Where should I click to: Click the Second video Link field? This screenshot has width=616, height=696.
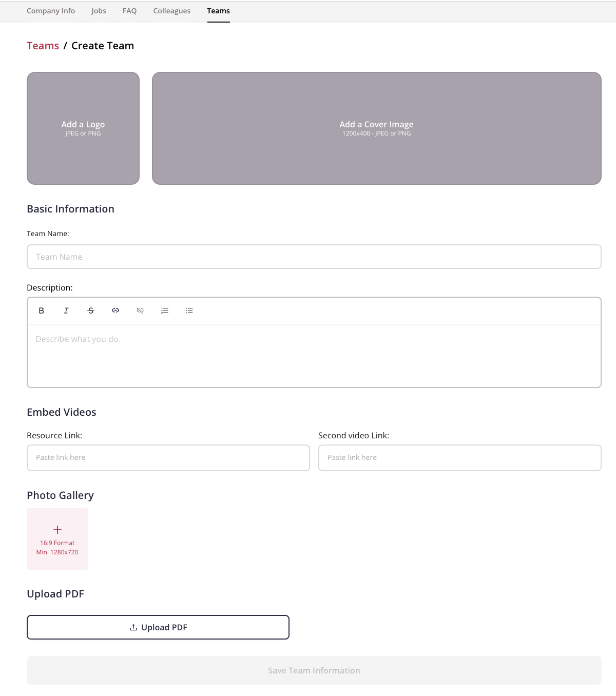(460, 458)
